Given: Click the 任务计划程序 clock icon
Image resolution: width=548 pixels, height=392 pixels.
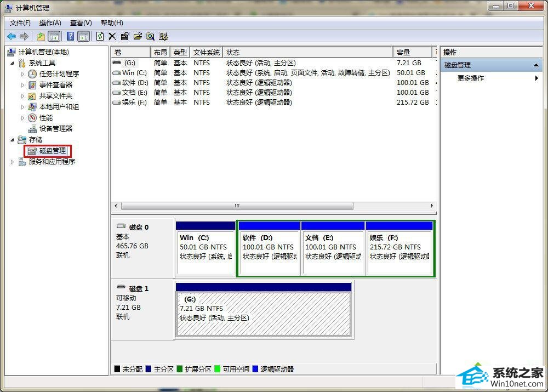Looking at the screenshot, I should [32, 74].
